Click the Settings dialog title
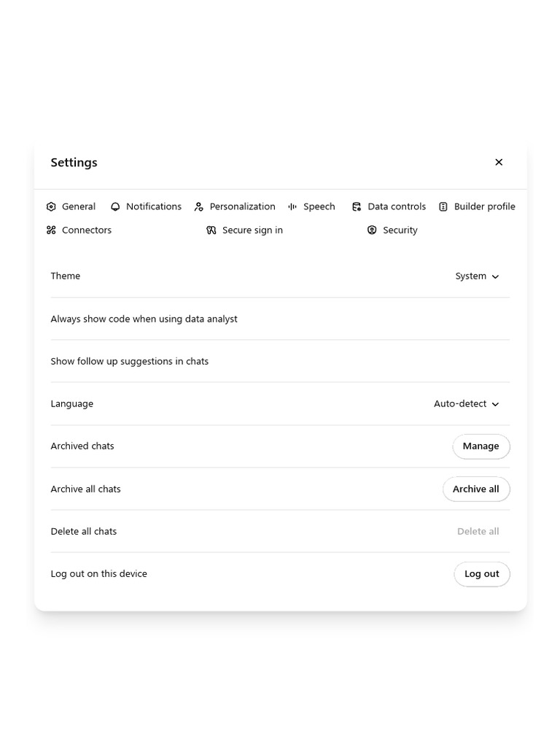 [74, 163]
